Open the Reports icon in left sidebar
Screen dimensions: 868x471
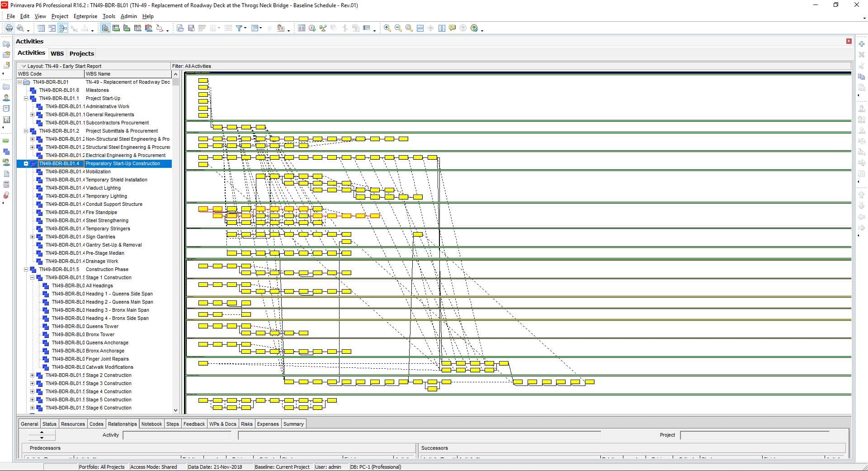(6, 108)
